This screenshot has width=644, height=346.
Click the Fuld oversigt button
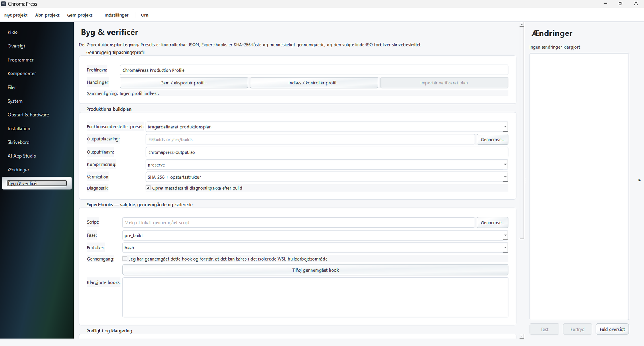tap(612, 329)
